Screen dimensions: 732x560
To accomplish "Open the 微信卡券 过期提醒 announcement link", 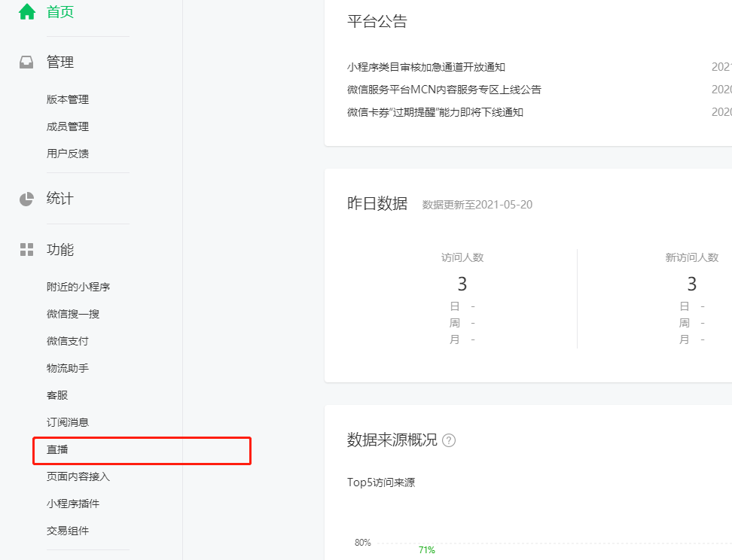I will (435, 112).
